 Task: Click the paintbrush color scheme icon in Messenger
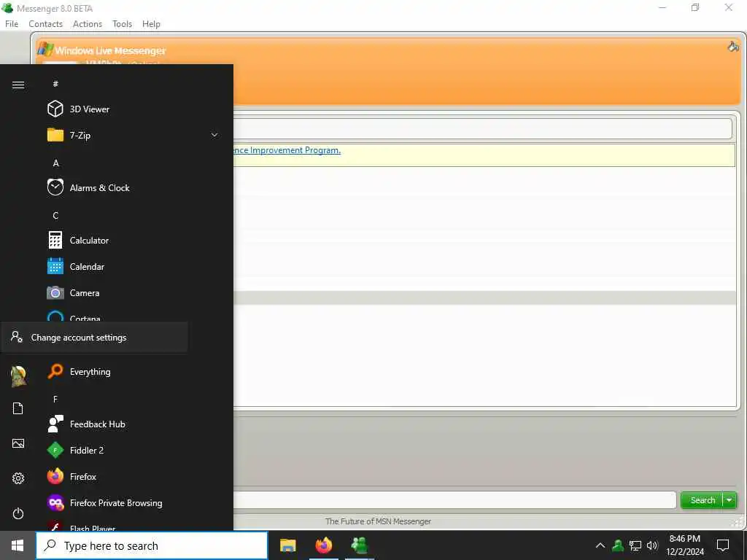click(733, 46)
